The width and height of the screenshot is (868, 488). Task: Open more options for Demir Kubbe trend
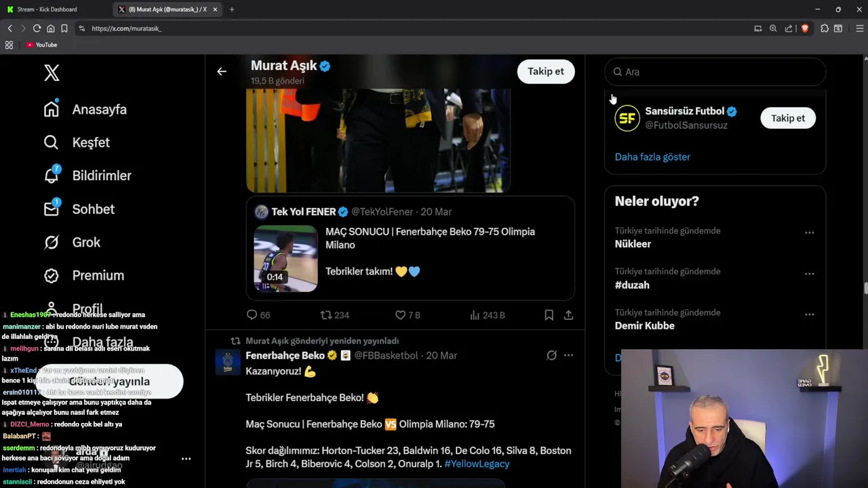(809, 314)
